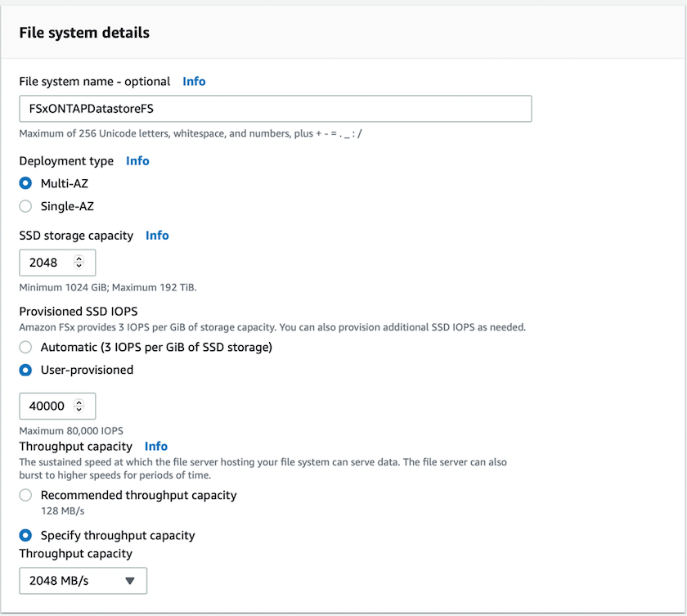
Task: Click the 'File system name - optional' label
Action: [x=95, y=82]
